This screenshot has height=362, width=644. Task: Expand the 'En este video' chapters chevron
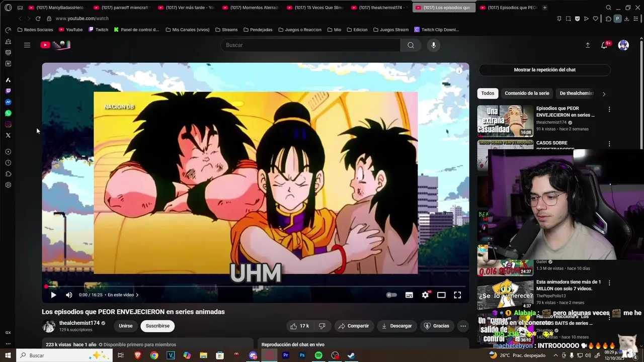(137, 295)
